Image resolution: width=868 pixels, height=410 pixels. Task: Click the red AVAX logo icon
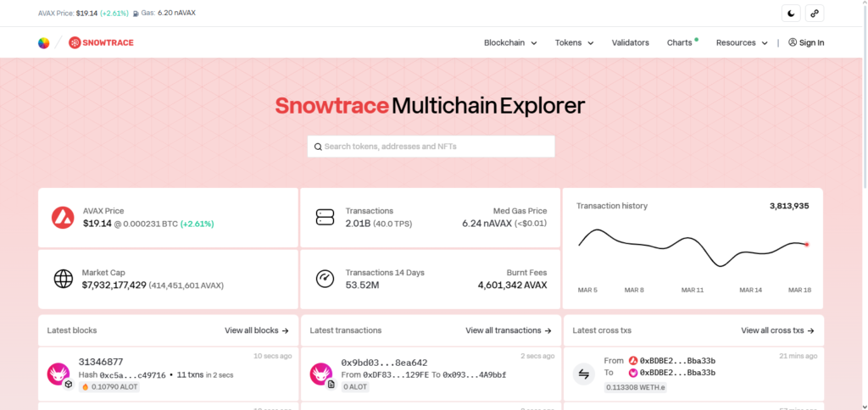click(63, 218)
